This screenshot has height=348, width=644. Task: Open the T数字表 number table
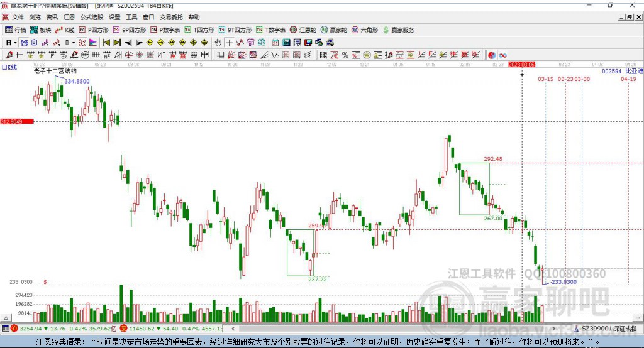coord(270,30)
